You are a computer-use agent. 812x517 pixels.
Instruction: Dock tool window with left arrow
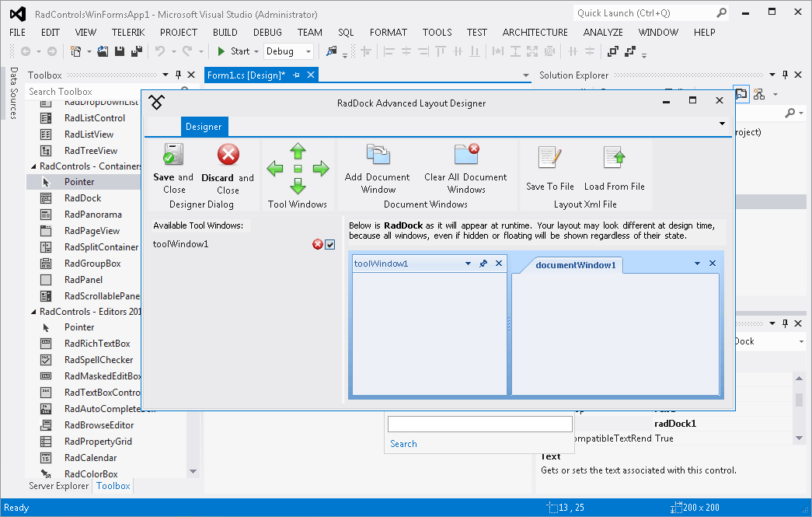pos(275,169)
